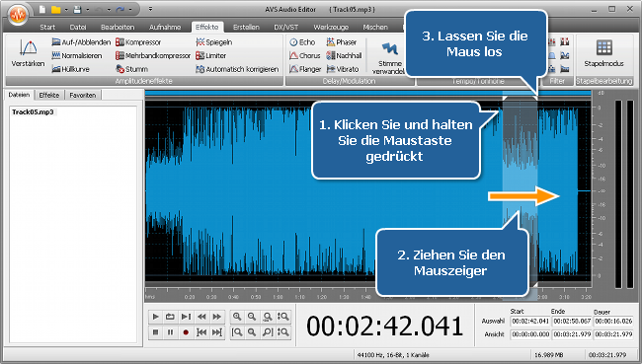Switch to the Bearbeiten tab

118,27
